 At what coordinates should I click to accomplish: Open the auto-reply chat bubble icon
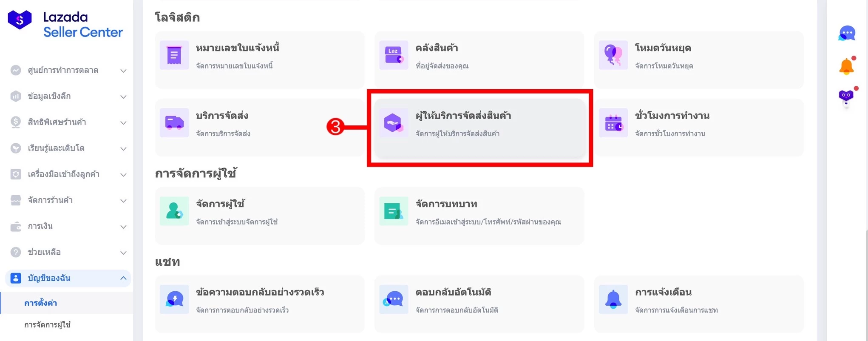click(393, 299)
